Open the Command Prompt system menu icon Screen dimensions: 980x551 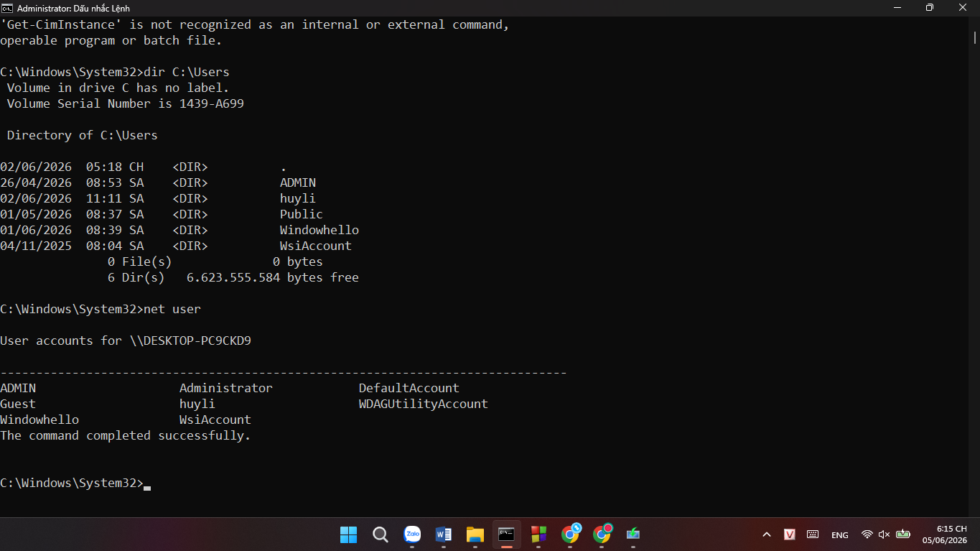click(7, 8)
